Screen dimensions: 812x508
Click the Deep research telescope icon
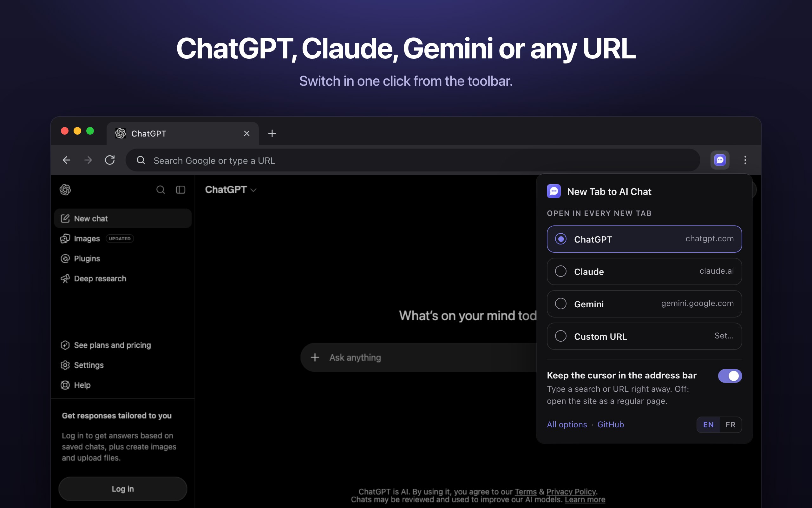coord(65,278)
